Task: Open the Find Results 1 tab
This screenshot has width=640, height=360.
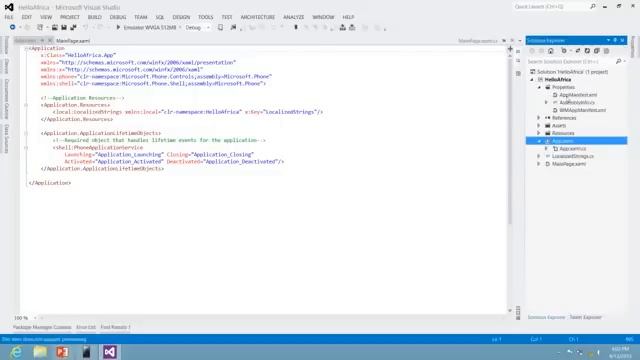Action: tap(115, 327)
